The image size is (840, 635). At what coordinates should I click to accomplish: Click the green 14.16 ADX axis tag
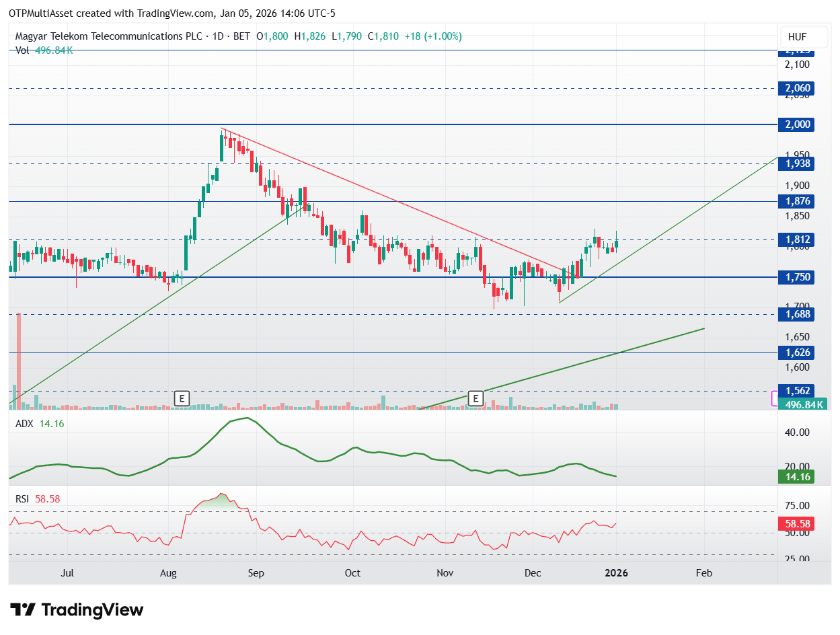(796, 477)
